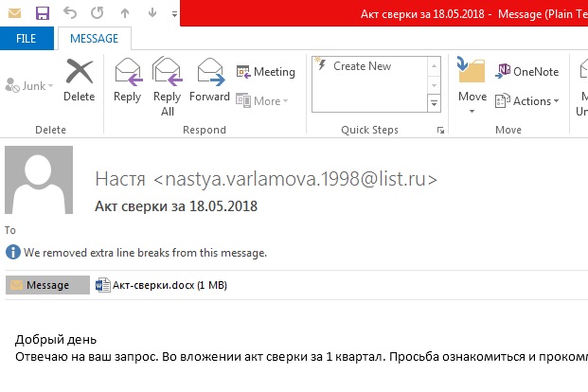588x392 pixels.
Task: Click the Redo circular arrow icon
Action: tap(98, 13)
